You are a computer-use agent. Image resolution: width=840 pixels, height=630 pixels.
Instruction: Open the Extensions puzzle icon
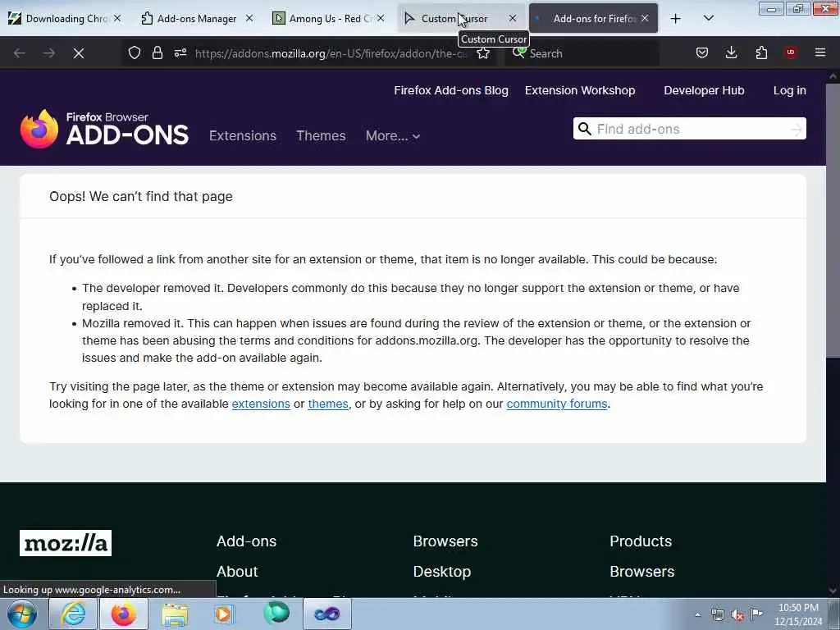pos(761,53)
